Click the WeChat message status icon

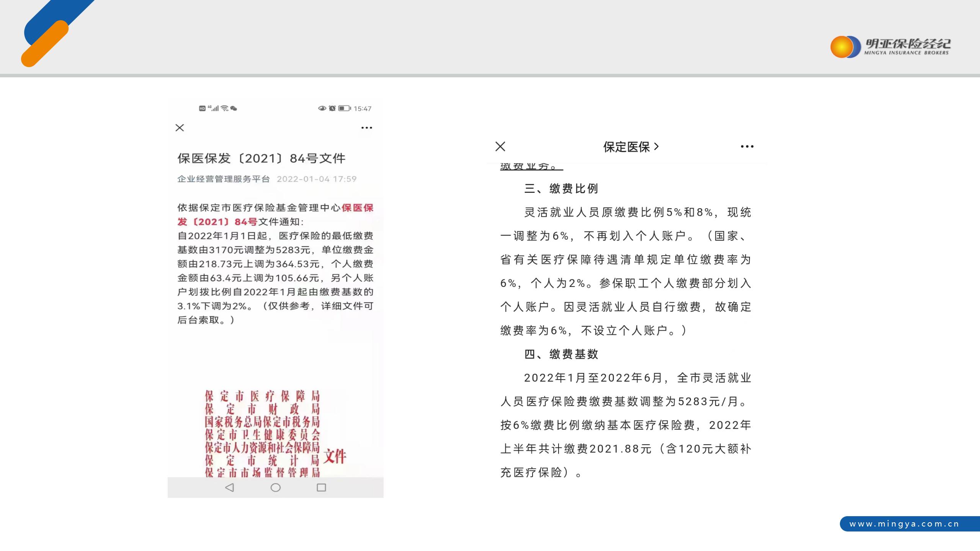tap(234, 108)
